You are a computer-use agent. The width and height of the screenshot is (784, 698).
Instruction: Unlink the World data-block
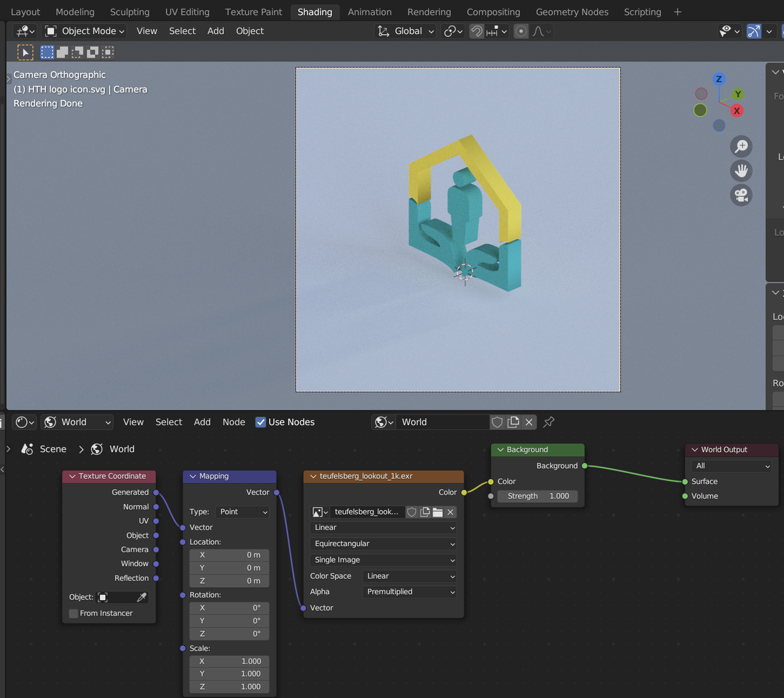[x=529, y=422]
